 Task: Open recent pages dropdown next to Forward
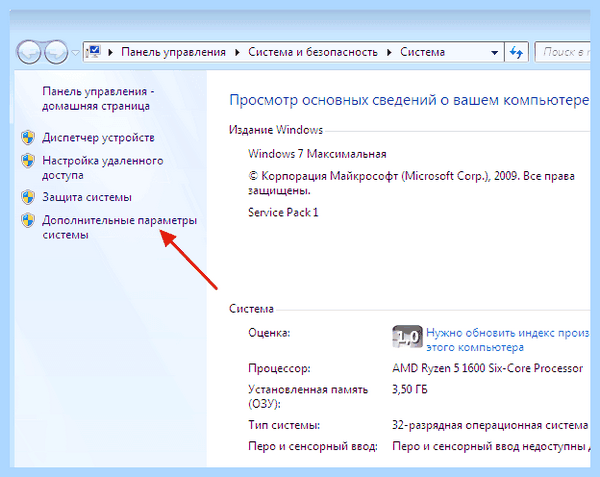(x=75, y=52)
